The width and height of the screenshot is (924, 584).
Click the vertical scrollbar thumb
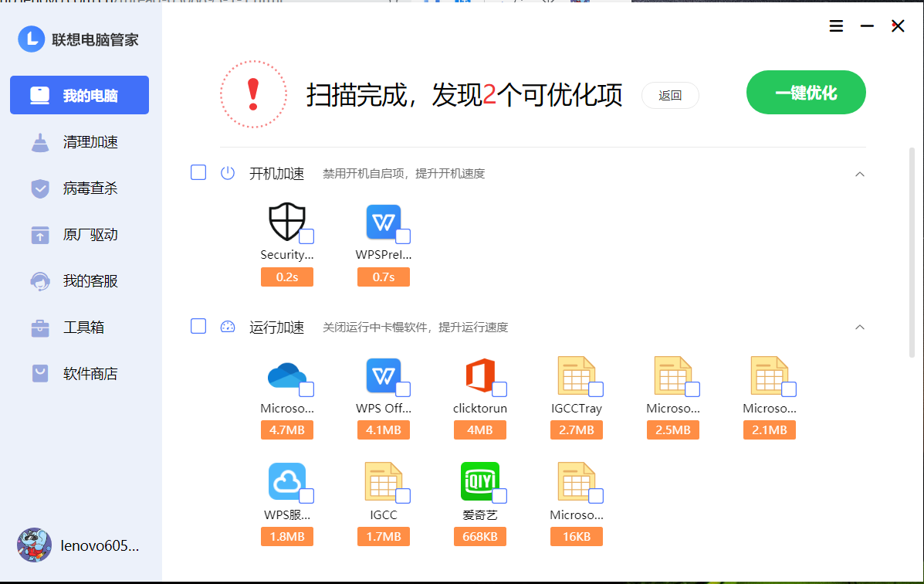[x=912, y=253]
